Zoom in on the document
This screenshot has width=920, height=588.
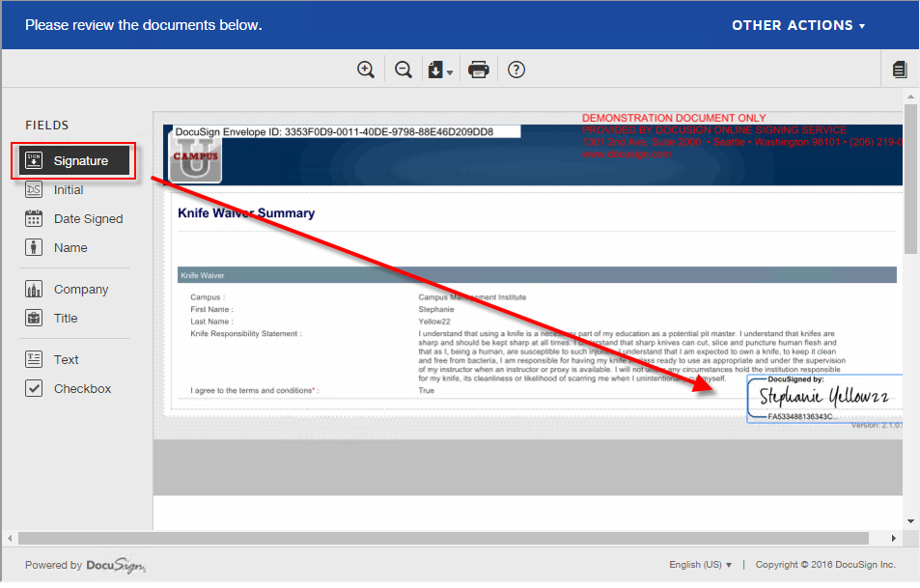366,69
